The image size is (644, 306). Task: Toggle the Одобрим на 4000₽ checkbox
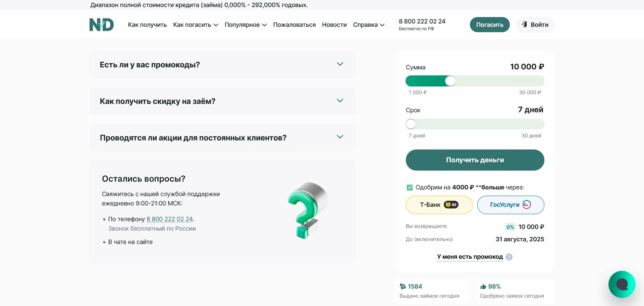point(410,187)
